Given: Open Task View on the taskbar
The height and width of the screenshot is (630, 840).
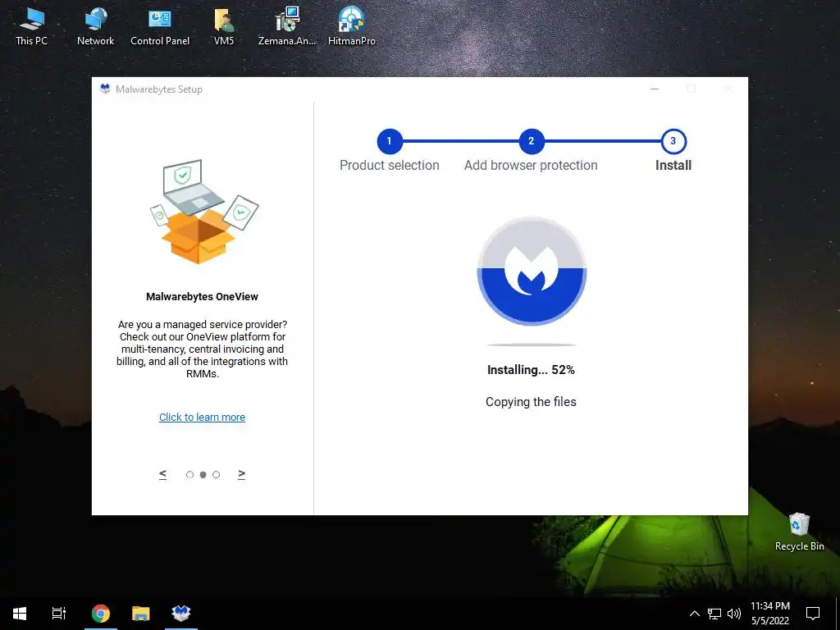Looking at the screenshot, I should [58, 614].
